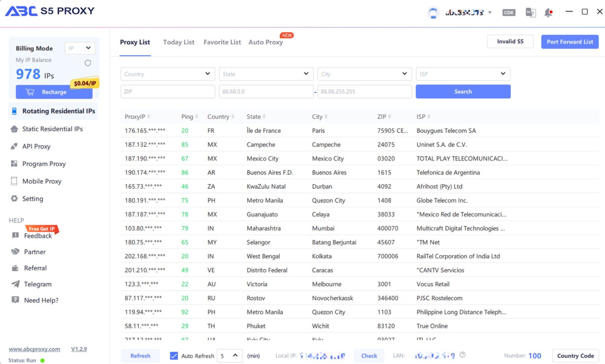Click the Check local IP button
Viewport: 605px width, 364px height.
(x=369, y=356)
